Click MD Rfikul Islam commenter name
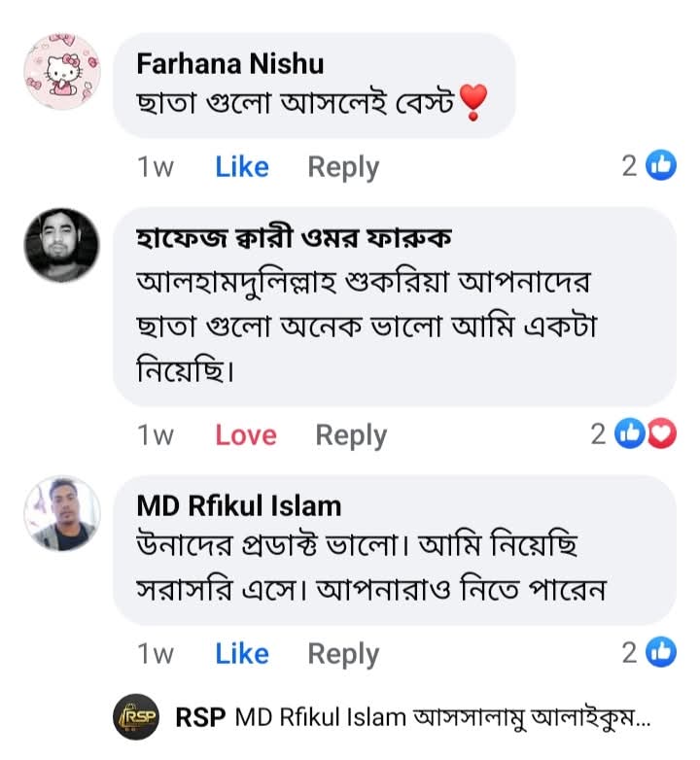The width and height of the screenshot is (700, 760). click(x=239, y=505)
